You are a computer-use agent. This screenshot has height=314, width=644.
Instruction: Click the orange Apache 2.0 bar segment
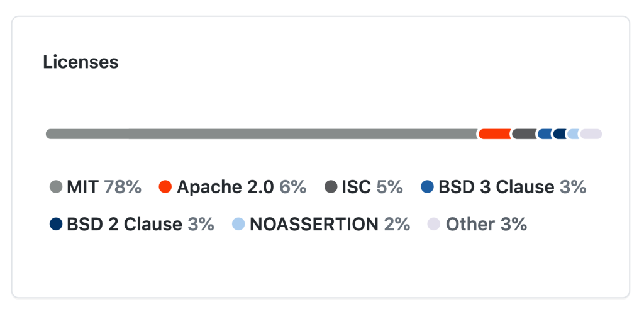[494, 134]
